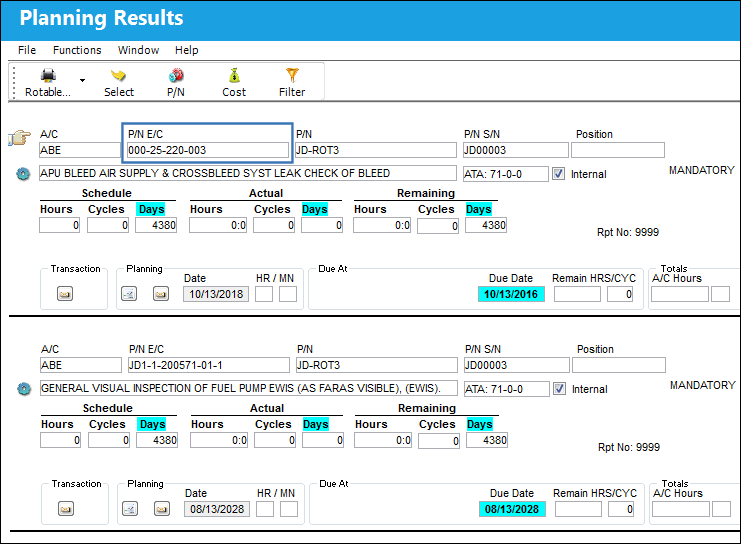Image resolution: width=741 pixels, height=544 pixels.
Task: Click Planning Date field 10/13/2018
Action: click(x=216, y=294)
